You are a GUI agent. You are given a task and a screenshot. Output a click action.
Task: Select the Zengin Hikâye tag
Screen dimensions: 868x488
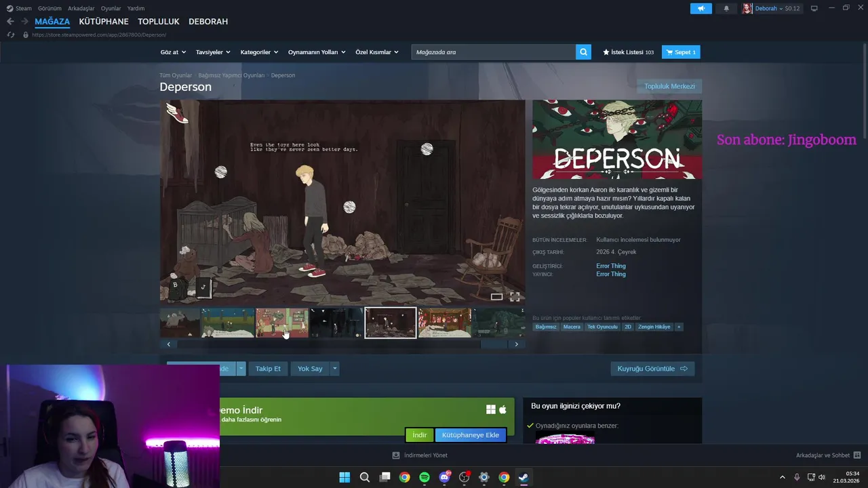pyautogui.click(x=654, y=327)
